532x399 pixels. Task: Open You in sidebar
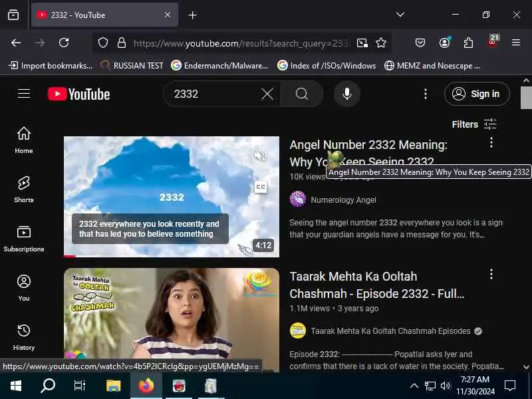click(x=24, y=288)
